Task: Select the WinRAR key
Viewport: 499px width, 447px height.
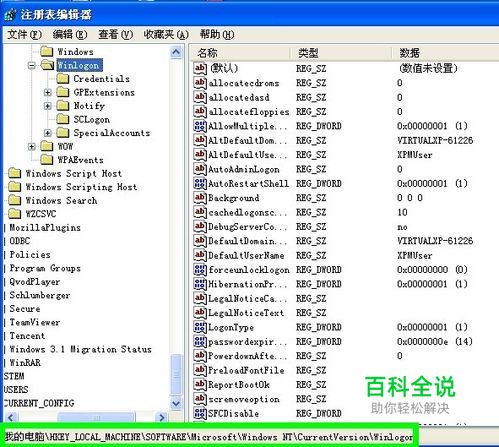Action: (x=25, y=363)
